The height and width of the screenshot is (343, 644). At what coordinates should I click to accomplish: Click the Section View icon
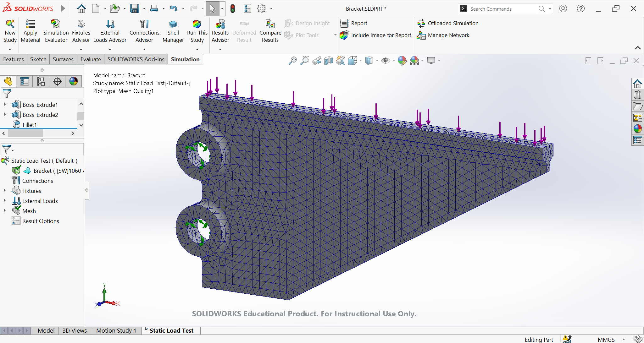[328, 60]
